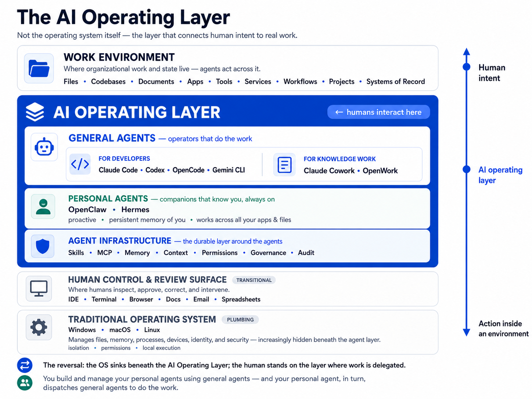Click OpenCode in developer agents

pyautogui.click(x=188, y=170)
